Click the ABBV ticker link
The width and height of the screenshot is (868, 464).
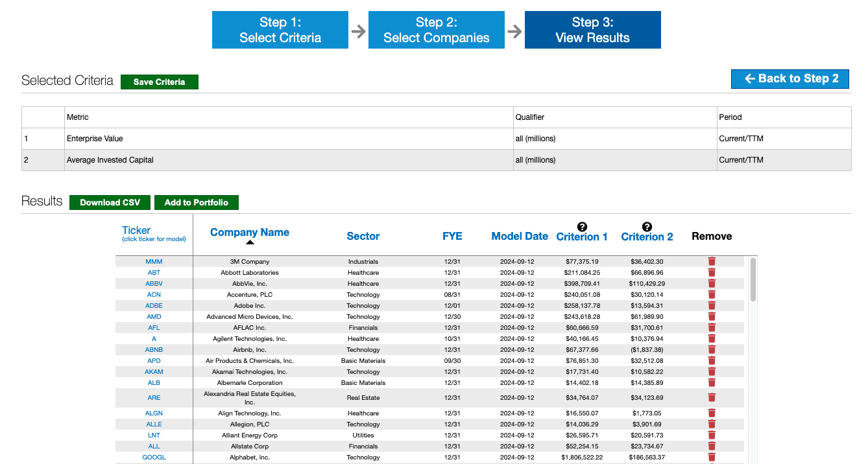click(154, 284)
